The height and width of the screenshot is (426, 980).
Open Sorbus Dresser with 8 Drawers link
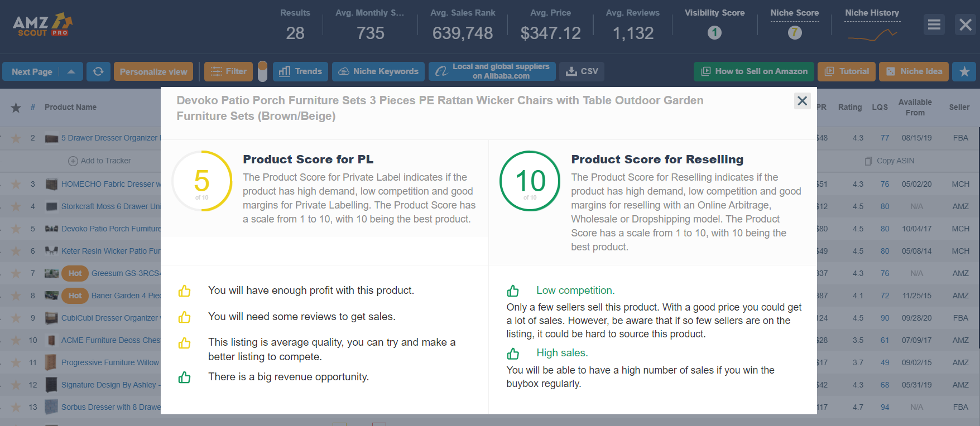(111, 407)
